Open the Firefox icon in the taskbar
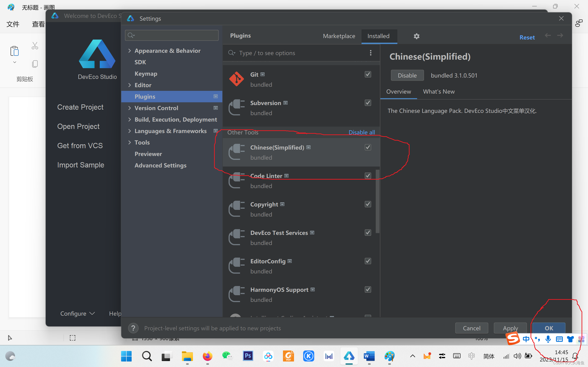 (x=207, y=356)
